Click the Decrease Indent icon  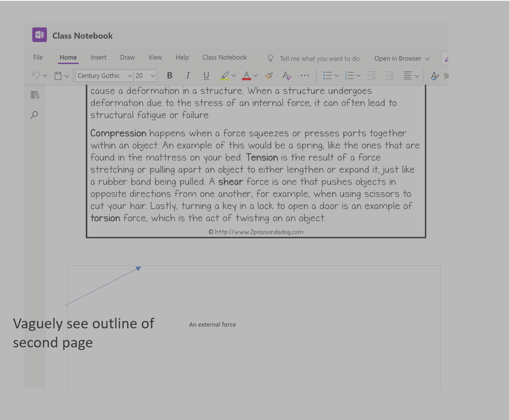[x=371, y=75]
